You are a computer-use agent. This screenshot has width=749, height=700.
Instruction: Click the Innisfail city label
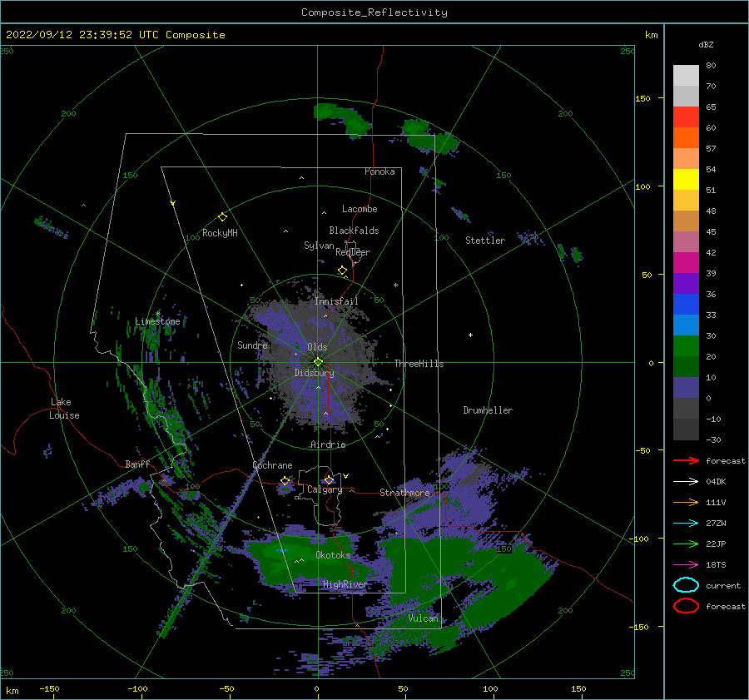tap(336, 301)
